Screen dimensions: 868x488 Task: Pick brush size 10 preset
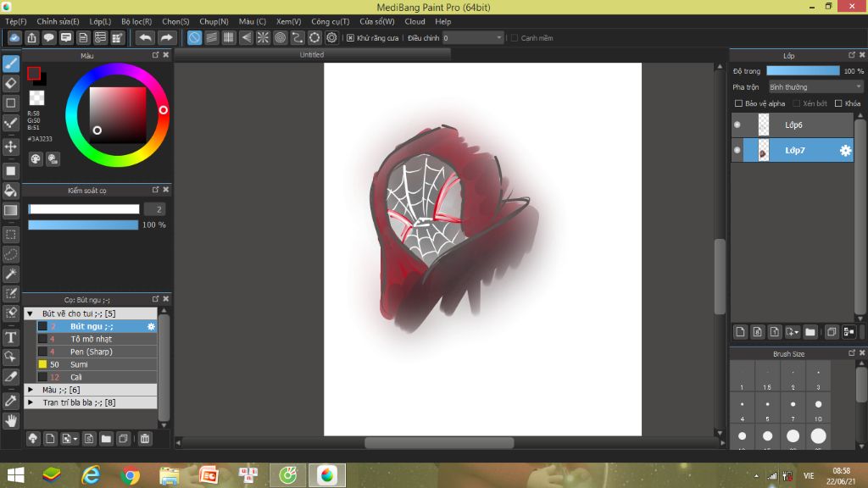(x=818, y=408)
